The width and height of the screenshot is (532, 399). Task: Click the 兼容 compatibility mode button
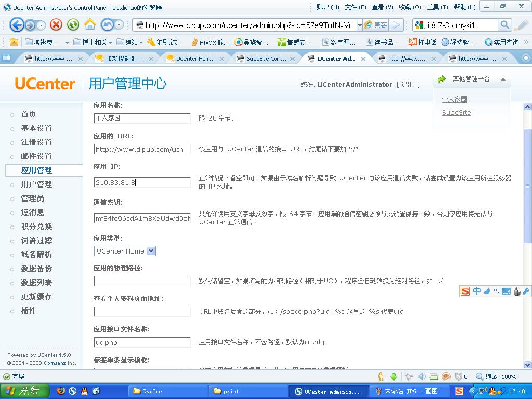[x=376, y=25]
